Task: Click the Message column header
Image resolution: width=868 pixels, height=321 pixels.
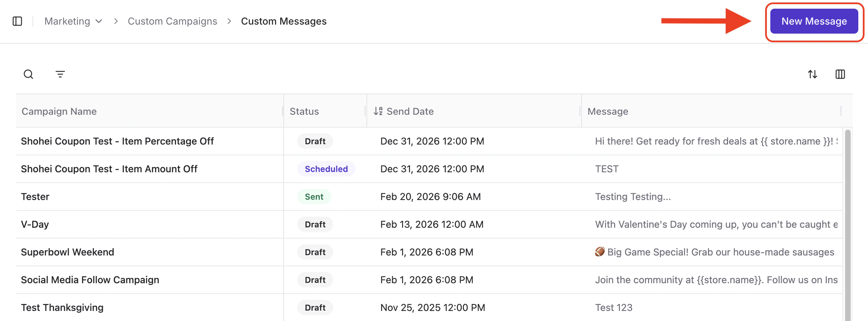Action: click(x=608, y=111)
